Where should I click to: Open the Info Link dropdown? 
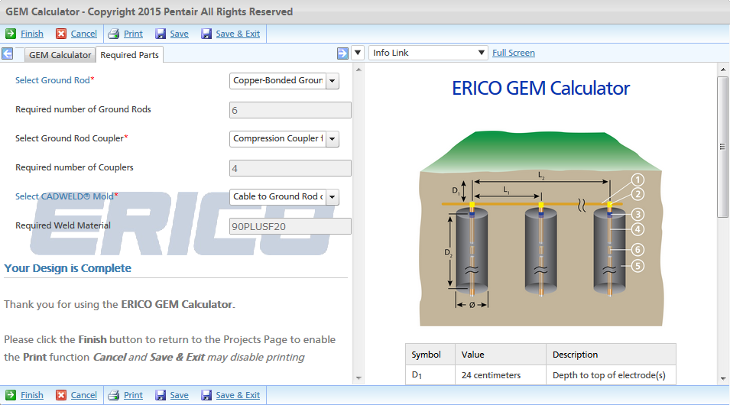point(428,53)
